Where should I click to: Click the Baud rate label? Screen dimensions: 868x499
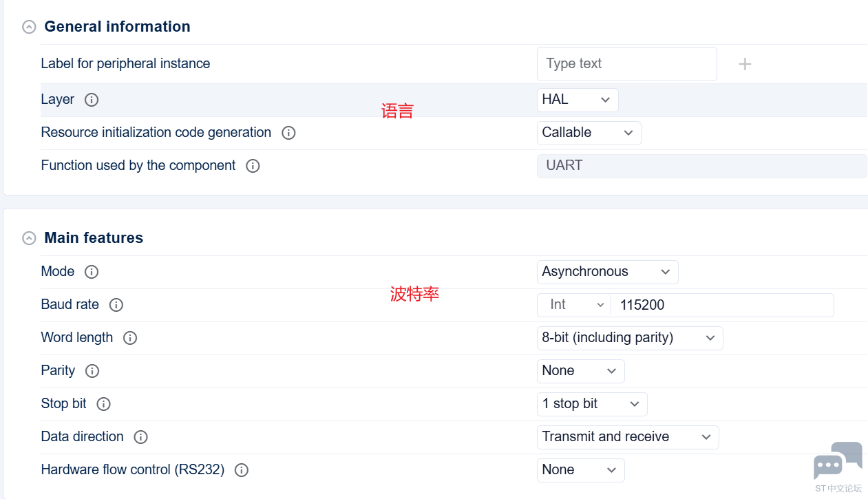point(70,305)
